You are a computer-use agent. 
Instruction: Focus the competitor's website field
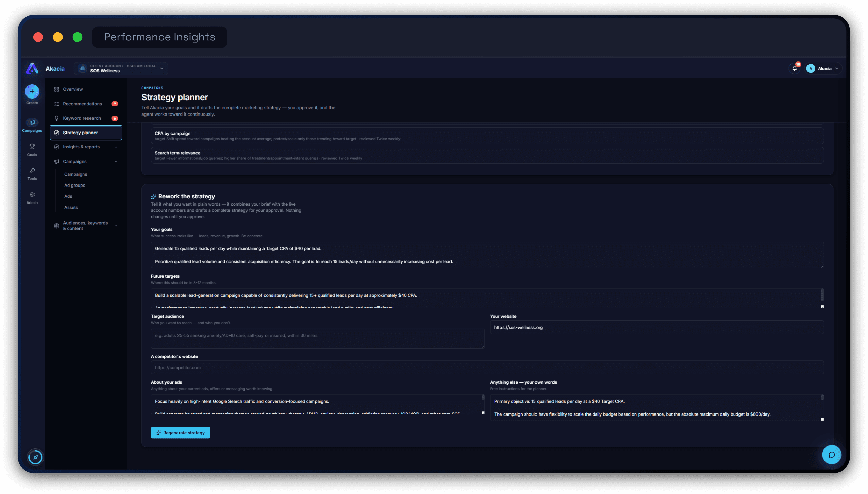click(487, 368)
